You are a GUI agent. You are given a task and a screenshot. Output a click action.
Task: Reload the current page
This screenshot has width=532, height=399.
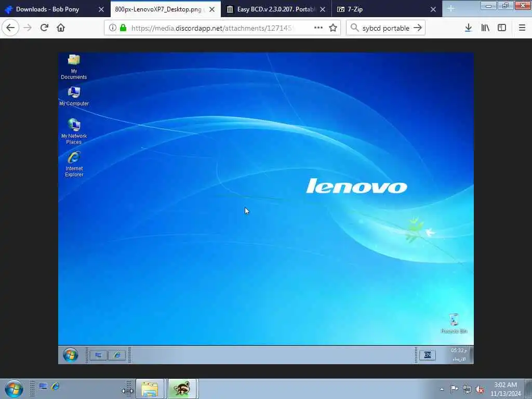click(44, 28)
